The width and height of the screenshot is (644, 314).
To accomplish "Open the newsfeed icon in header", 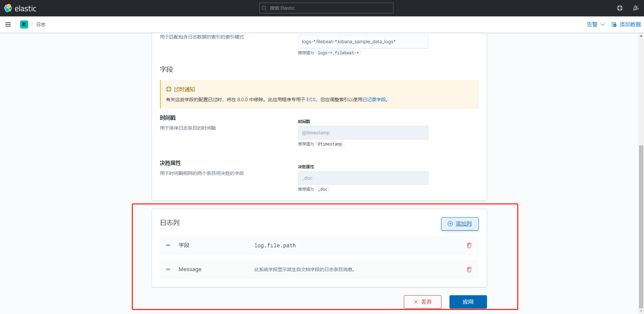I will (x=636, y=8).
